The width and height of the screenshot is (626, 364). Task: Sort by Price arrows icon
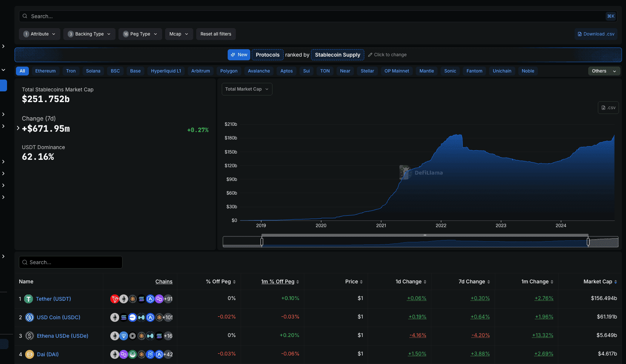click(361, 282)
